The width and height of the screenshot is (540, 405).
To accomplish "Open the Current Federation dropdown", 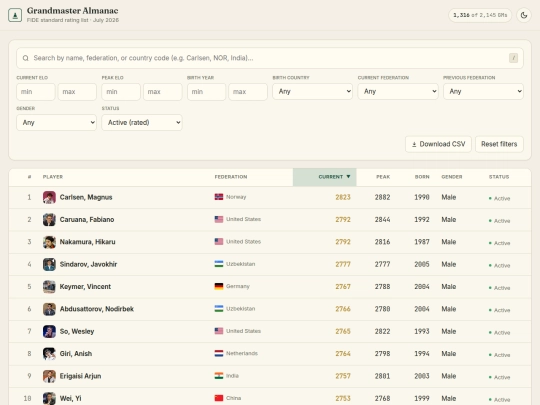I will click(x=398, y=91).
